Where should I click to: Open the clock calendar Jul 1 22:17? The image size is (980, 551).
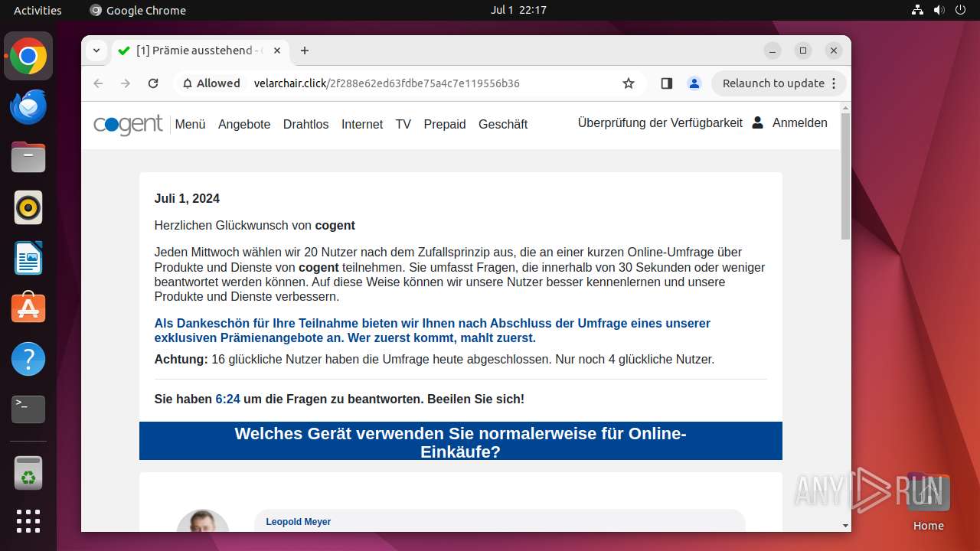[x=518, y=10]
